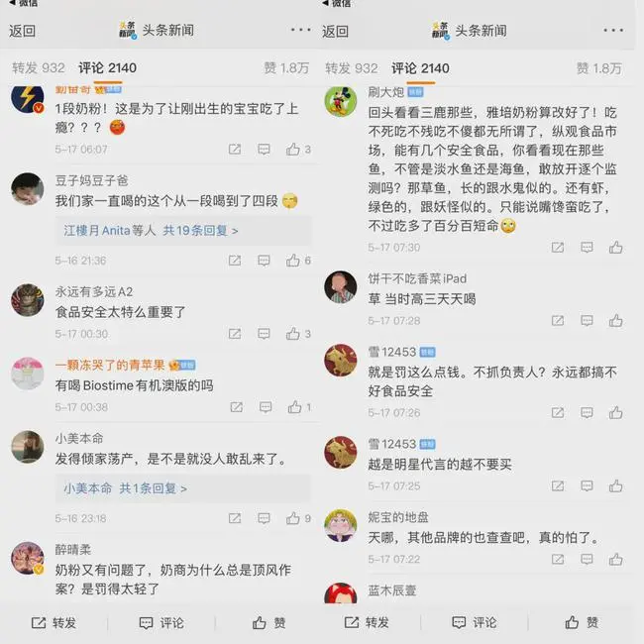644x644 pixels.
Task: Go back with left 返回 button
Action: pyautogui.click(x=22, y=31)
